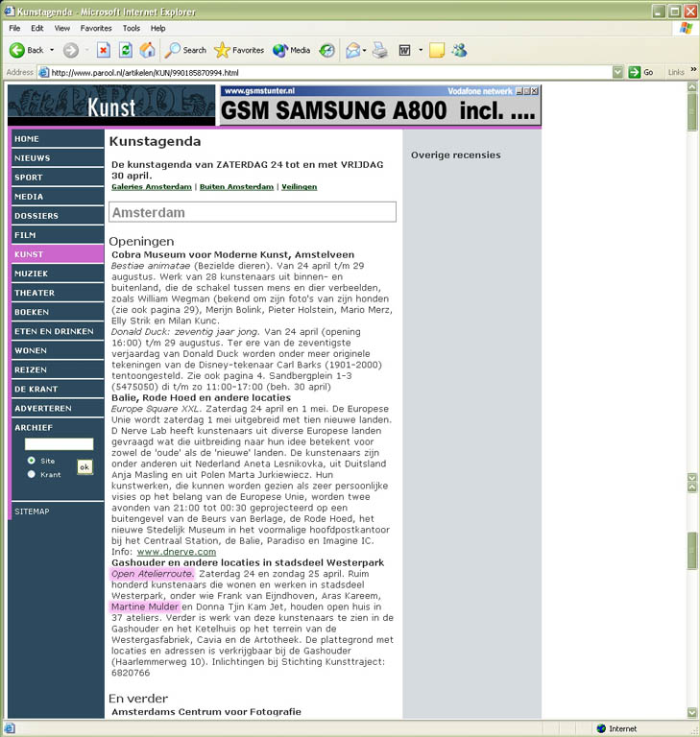Viewport: 700px width, 737px height.
Task: Open the View menu
Action: [62, 28]
